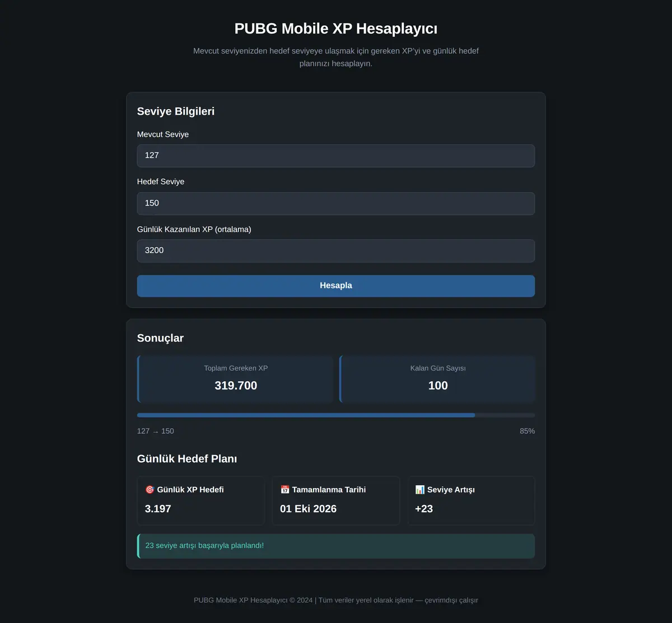672x623 pixels.
Task: Click the "Tamamlanma Tarihi" card title
Action: [x=329, y=490]
